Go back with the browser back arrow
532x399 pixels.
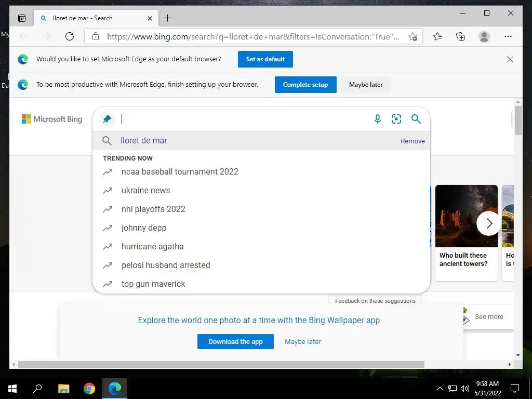tap(24, 36)
